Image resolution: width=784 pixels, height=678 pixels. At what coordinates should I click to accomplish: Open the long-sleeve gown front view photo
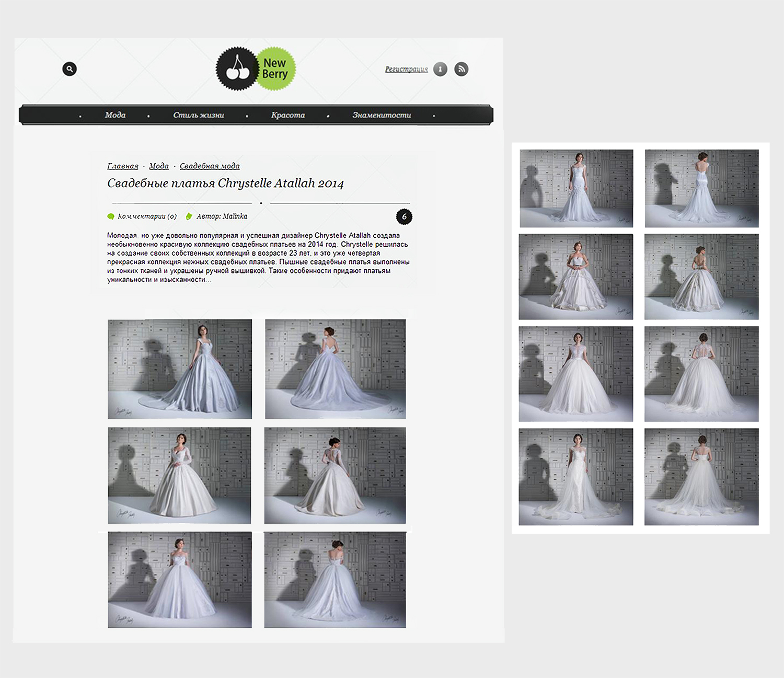point(179,475)
